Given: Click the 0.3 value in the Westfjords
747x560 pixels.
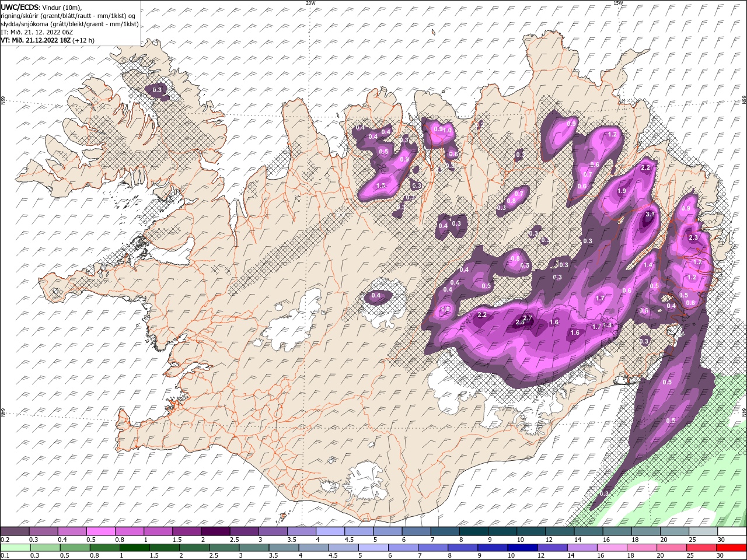Looking at the screenshot, I should (157, 90).
